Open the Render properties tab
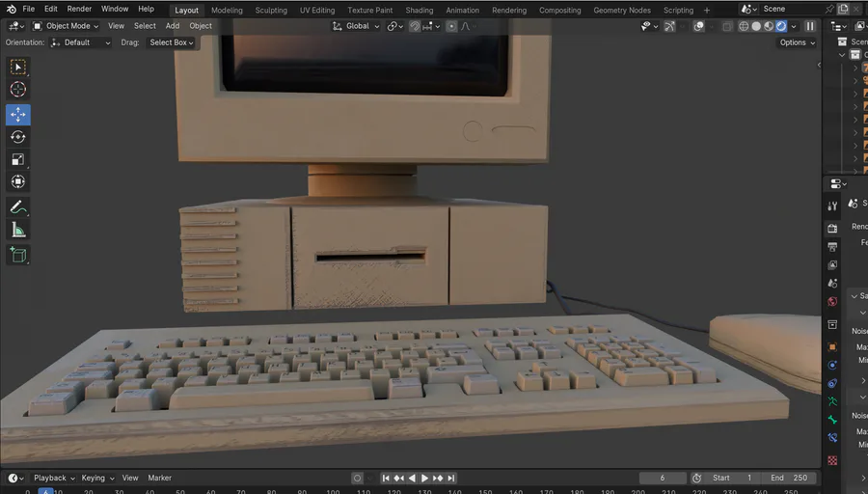868x494 pixels. 832,228
